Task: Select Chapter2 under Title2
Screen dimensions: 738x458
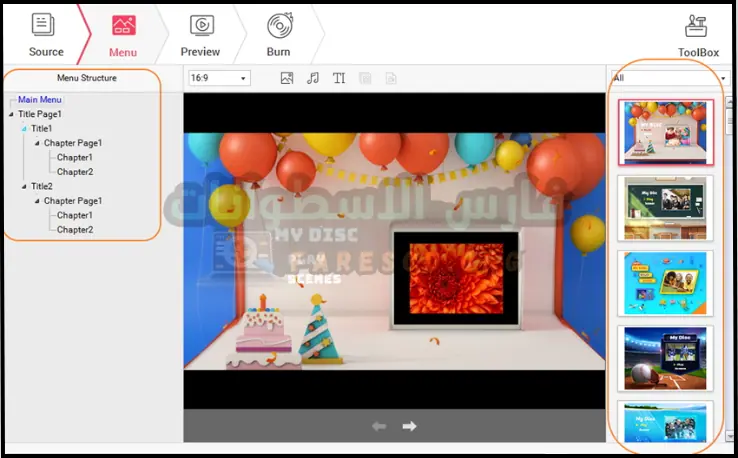Action: [75, 230]
